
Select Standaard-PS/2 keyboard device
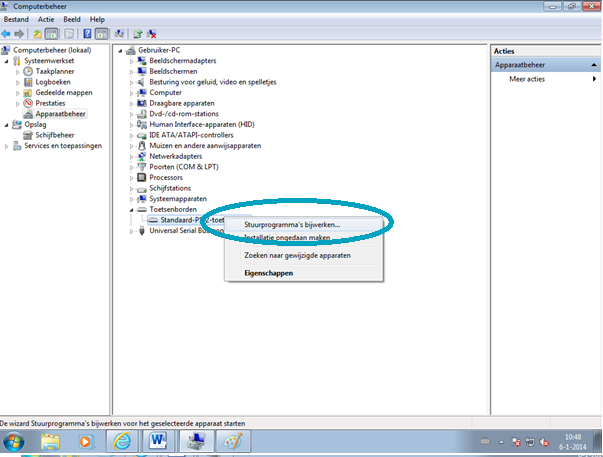pos(192,220)
